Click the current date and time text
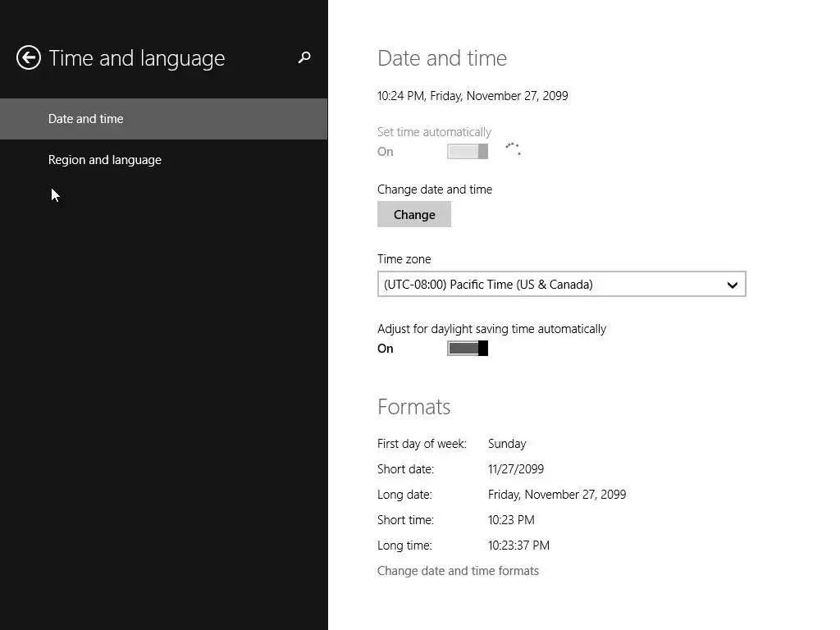This screenshot has height=630, width=840. [472, 96]
